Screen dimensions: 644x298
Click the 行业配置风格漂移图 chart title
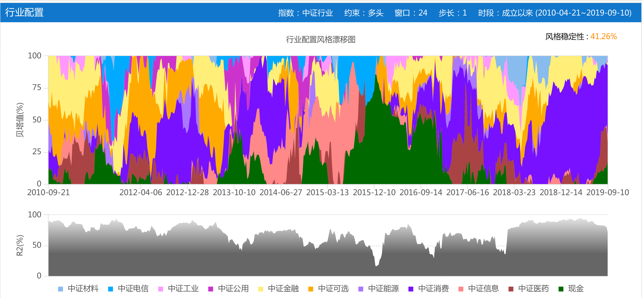pyautogui.click(x=321, y=39)
